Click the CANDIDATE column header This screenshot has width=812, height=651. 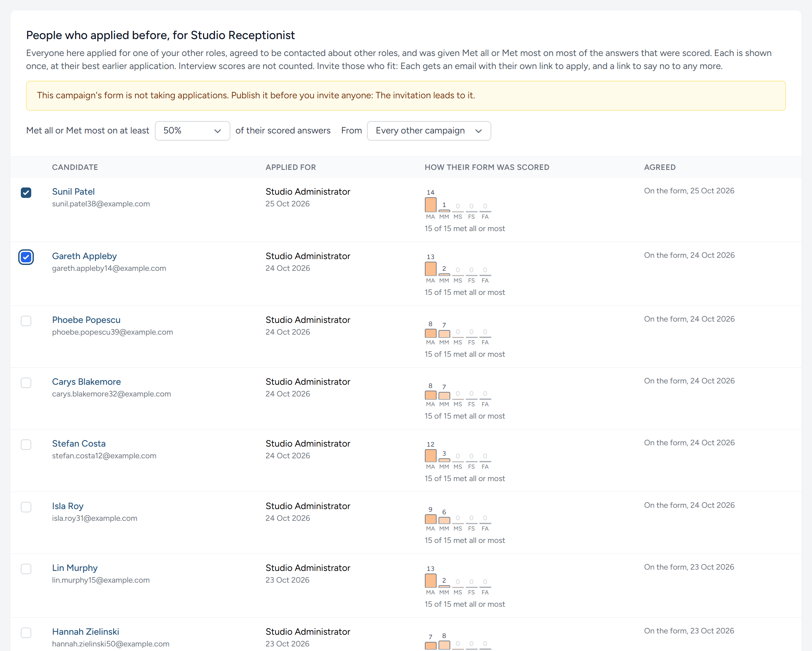[x=75, y=167]
